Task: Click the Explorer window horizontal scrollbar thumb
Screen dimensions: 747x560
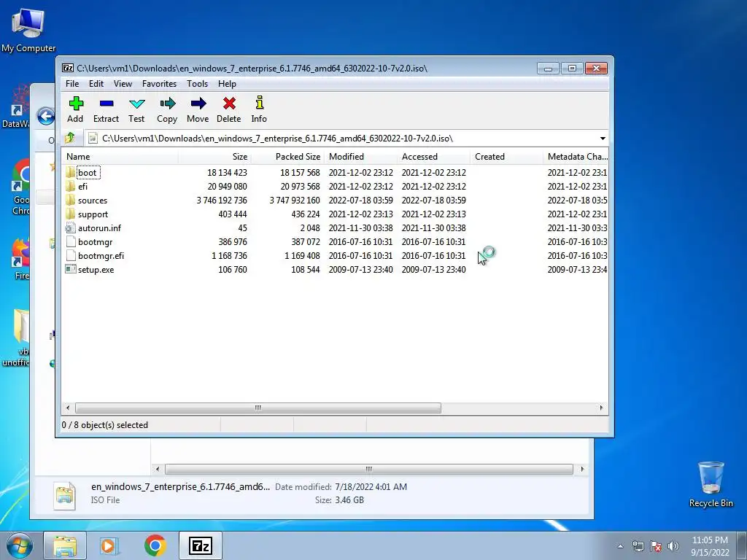Action: (368, 469)
